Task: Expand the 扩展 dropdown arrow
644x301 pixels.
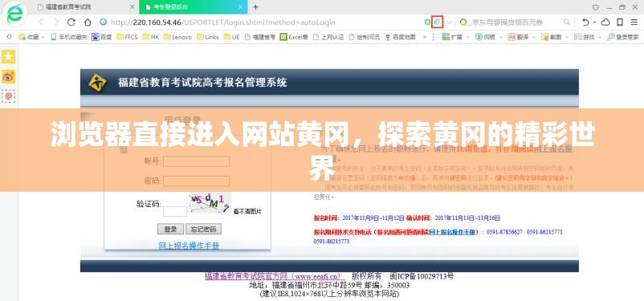Action: point(467,38)
